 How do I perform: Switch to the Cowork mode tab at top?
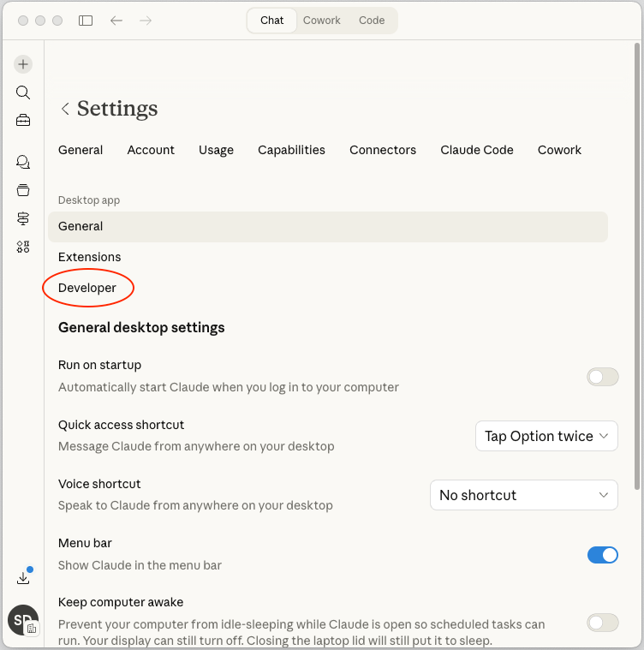click(x=321, y=21)
